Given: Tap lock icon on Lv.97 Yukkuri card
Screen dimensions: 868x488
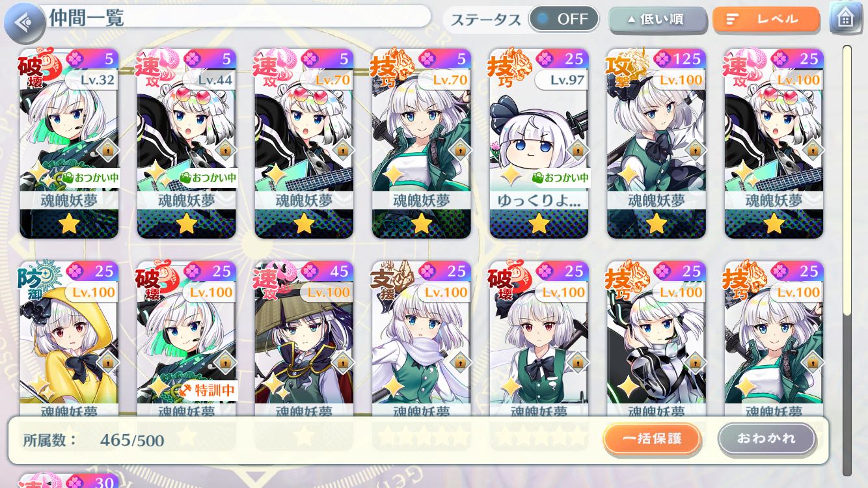Looking at the screenshot, I should 577,150.
